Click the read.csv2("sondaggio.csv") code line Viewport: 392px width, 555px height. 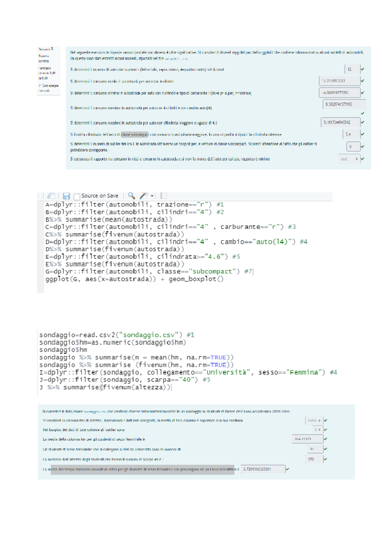pyautogui.click(x=117, y=335)
